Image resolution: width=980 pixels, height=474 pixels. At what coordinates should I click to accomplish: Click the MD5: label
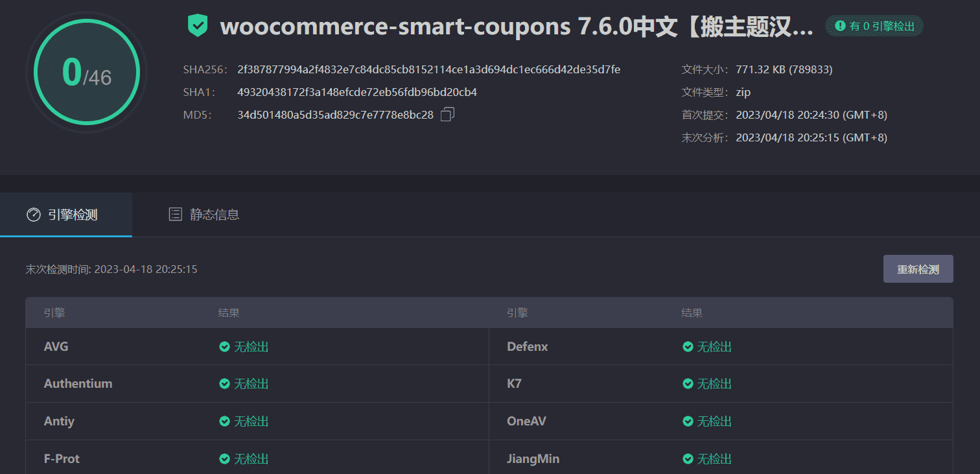tap(198, 115)
